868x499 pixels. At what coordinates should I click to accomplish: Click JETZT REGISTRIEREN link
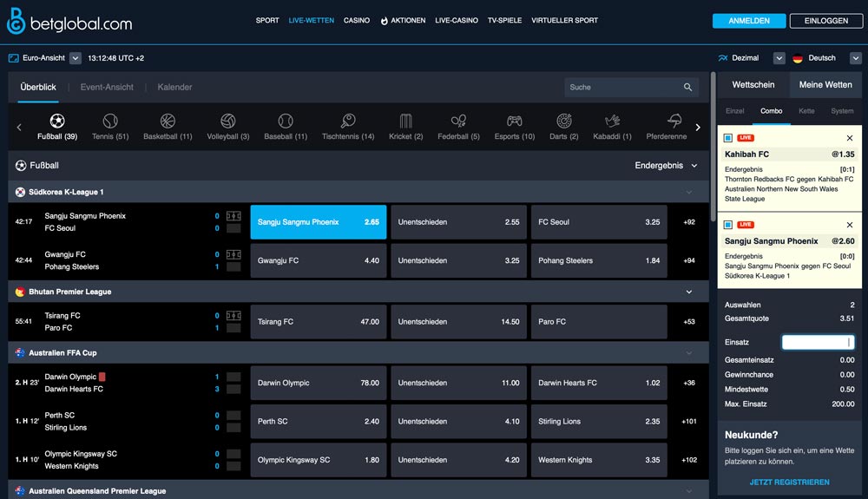[789, 483]
